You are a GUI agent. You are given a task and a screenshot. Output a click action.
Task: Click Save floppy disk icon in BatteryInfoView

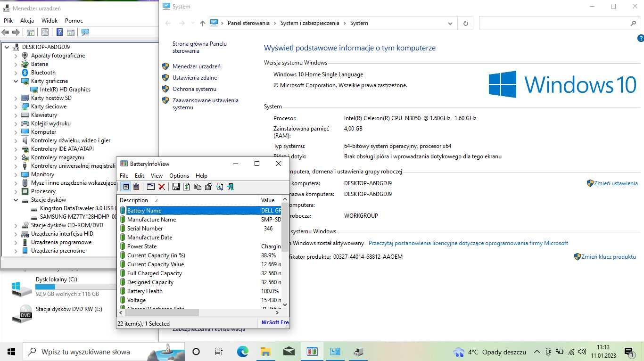(x=176, y=187)
